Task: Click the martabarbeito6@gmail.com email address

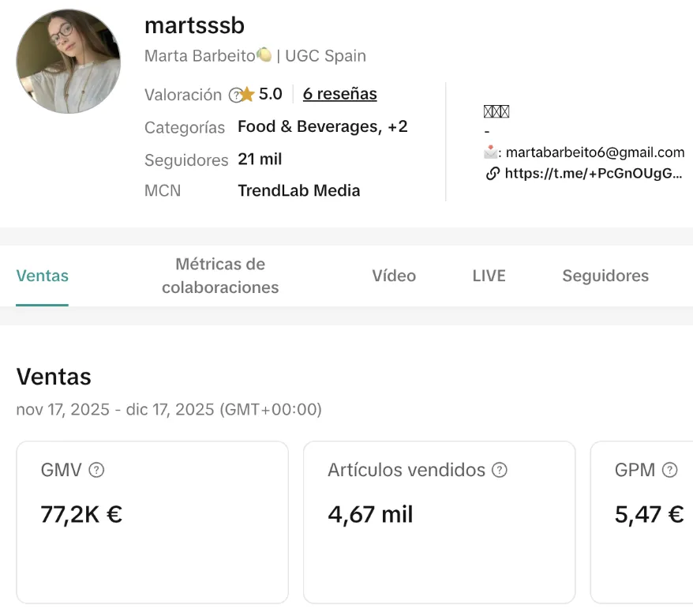Action: pyautogui.click(x=594, y=152)
